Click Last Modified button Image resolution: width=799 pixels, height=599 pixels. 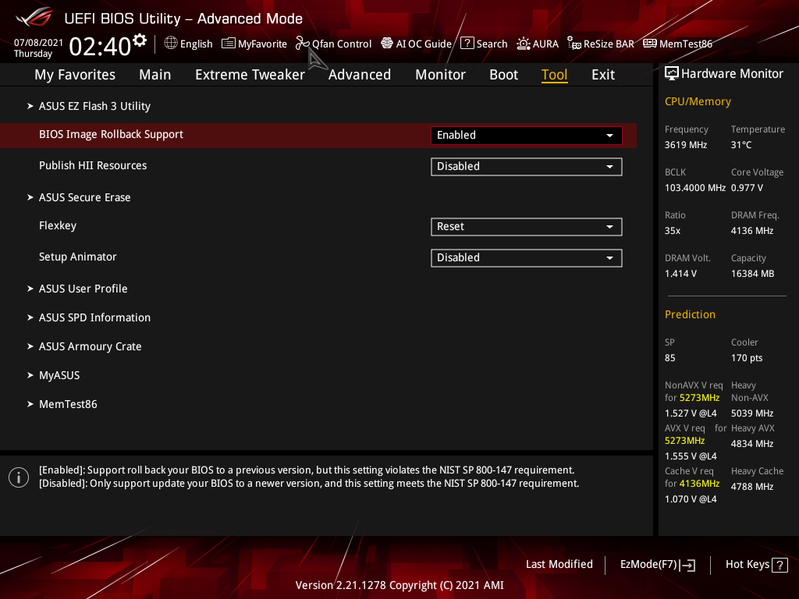[x=559, y=564]
